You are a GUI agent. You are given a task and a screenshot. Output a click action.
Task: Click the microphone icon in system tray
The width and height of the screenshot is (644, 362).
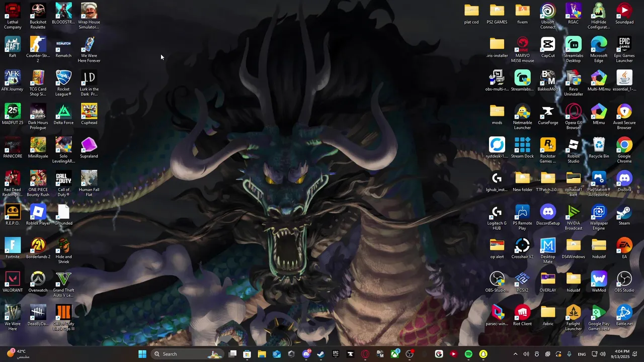569,354
